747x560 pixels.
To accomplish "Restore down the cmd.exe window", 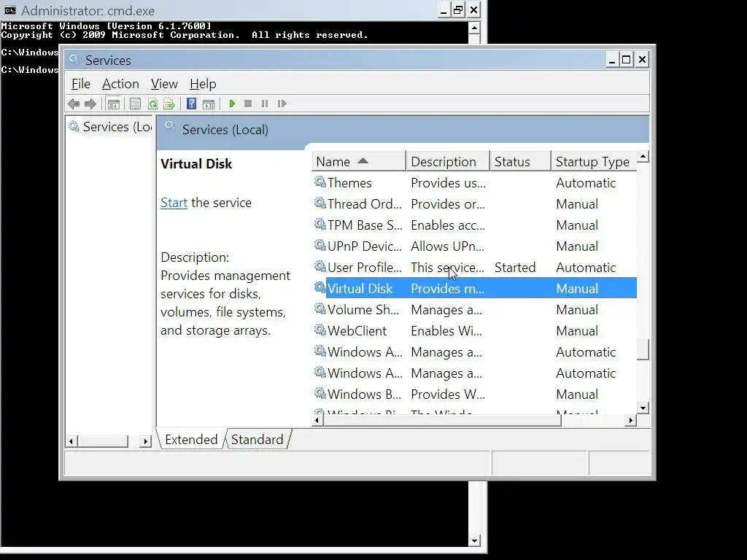I will tap(458, 10).
